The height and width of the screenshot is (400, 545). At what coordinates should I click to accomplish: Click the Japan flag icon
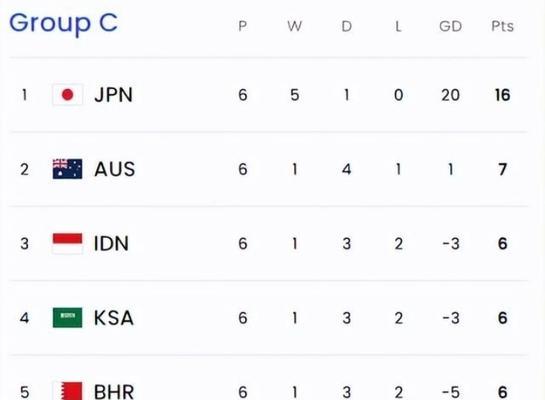pos(67,95)
